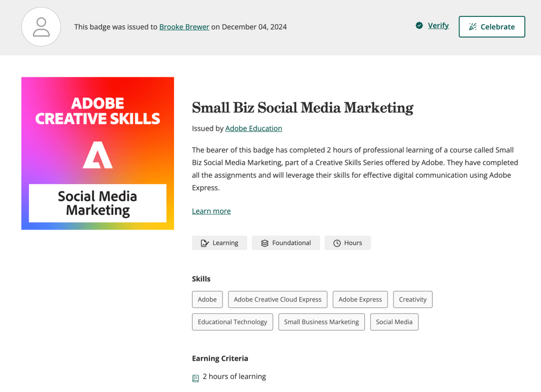Choose the Adobe Express skill tag
The image size is (541, 392).
(x=360, y=299)
